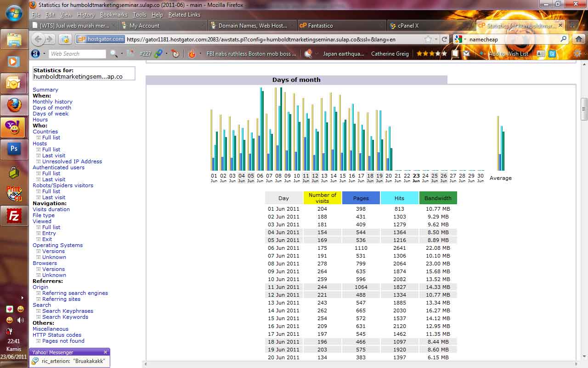Image resolution: width=588 pixels, height=368 pixels.
Task: Click the search magnifier in the namecheap box
Action: point(564,40)
